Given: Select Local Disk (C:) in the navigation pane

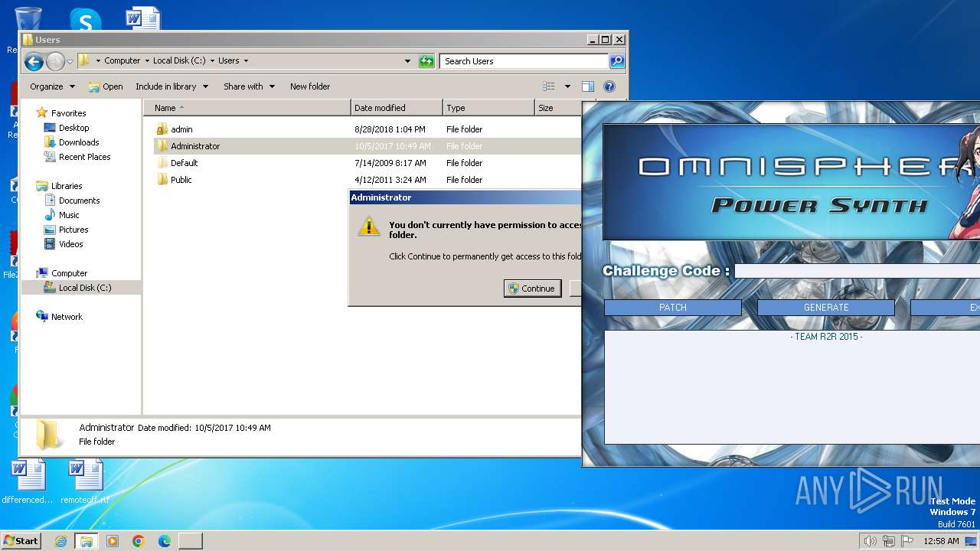Looking at the screenshot, I should point(81,288).
